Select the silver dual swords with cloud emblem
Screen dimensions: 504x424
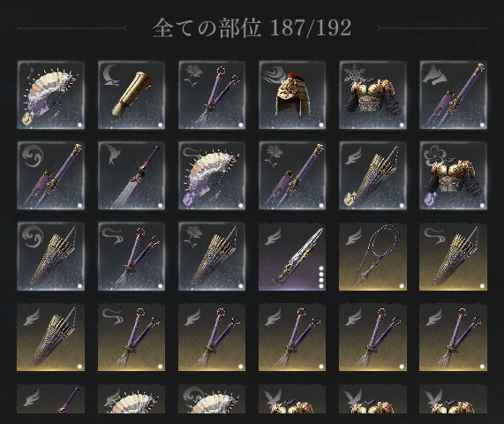(132, 256)
